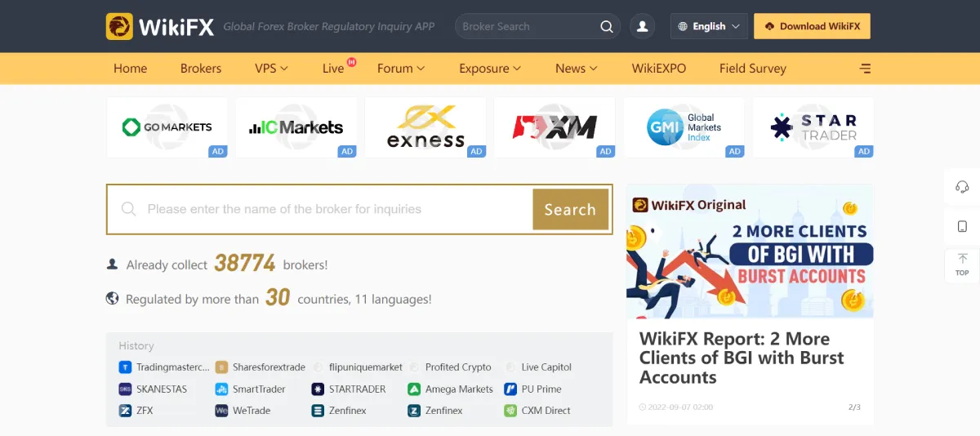
Task: Open the XM broker ad
Action: (x=555, y=127)
